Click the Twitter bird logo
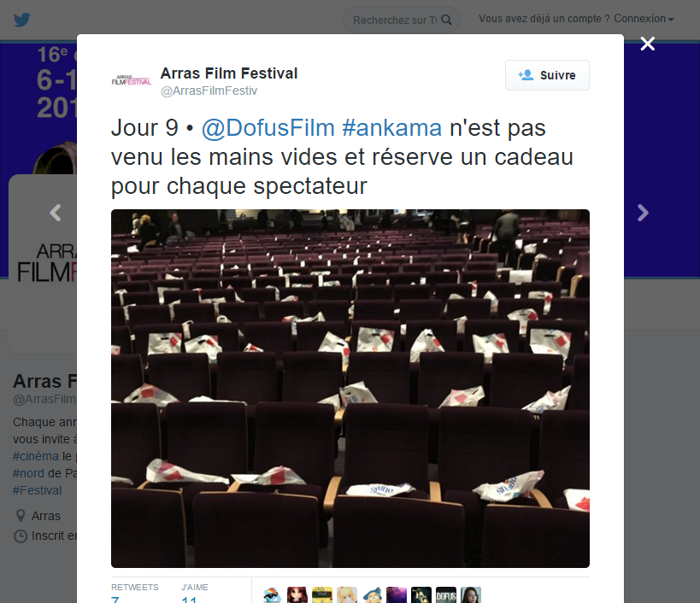This screenshot has width=700, height=603. [x=21, y=20]
